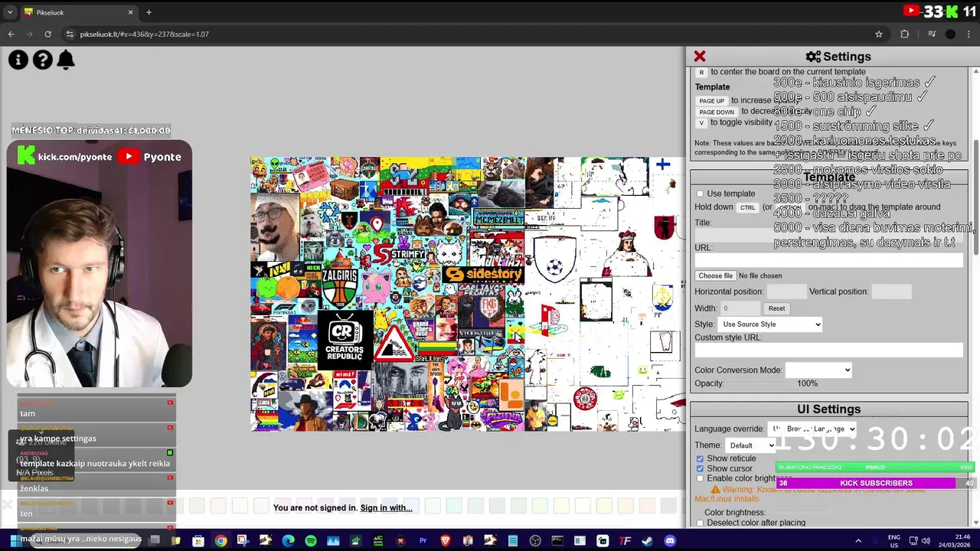Bookmark this page with the star icon
The width and height of the screenshot is (980, 551).
point(879,34)
